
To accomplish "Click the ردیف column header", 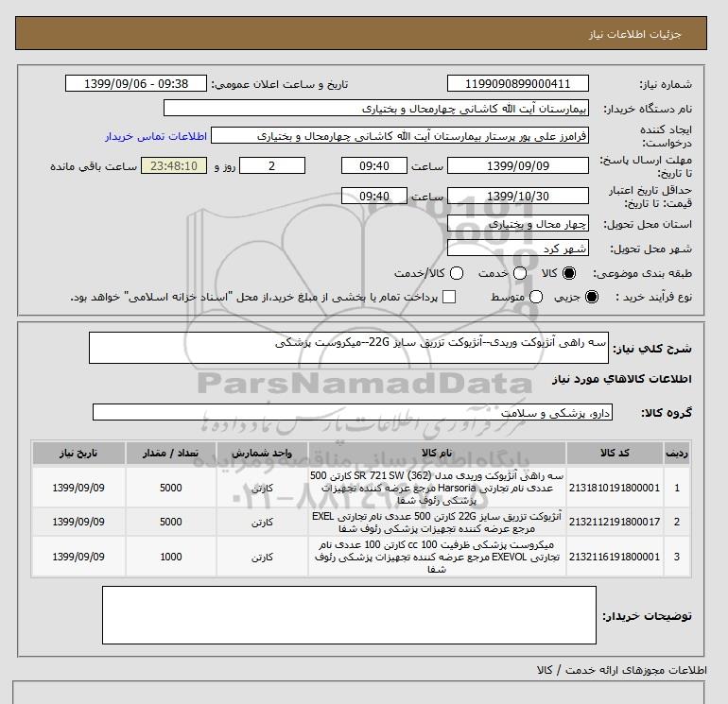I will pos(677,453).
